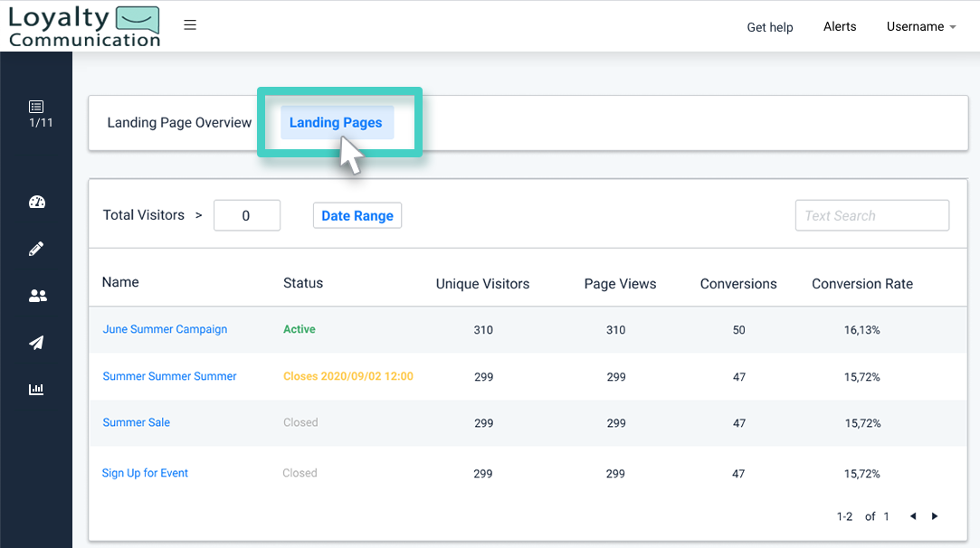Open reports via the bar chart sidebar icon

click(36, 389)
